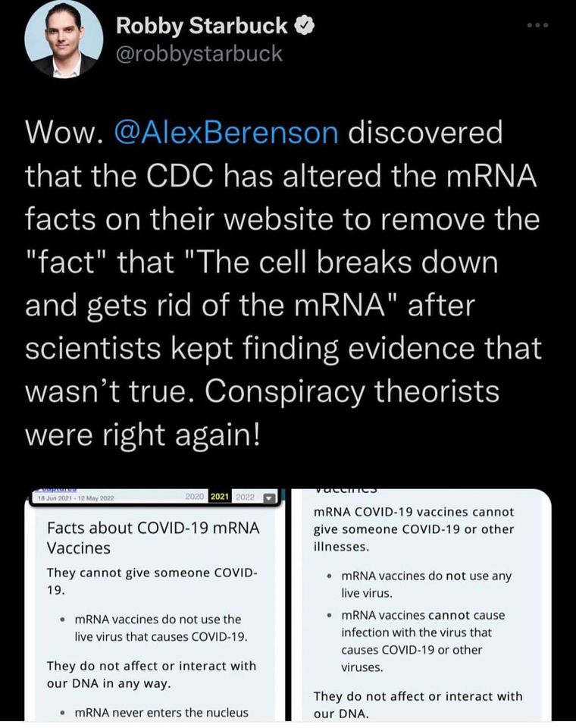576x728 pixels.
Task: Click the "Facts about COVID-19 mRNA Vaccines" heading
Action: (x=153, y=537)
